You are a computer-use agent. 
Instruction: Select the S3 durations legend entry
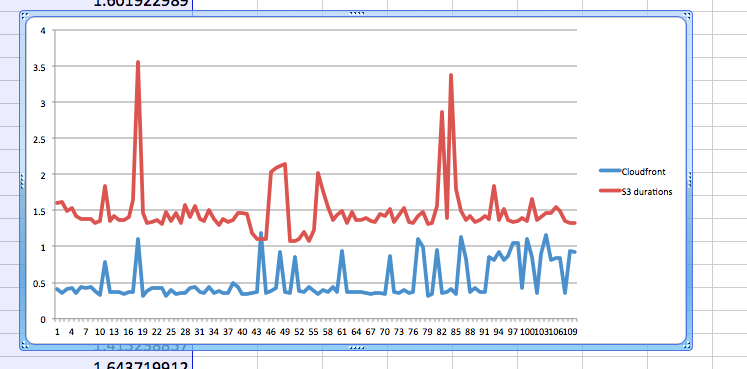[x=636, y=191]
